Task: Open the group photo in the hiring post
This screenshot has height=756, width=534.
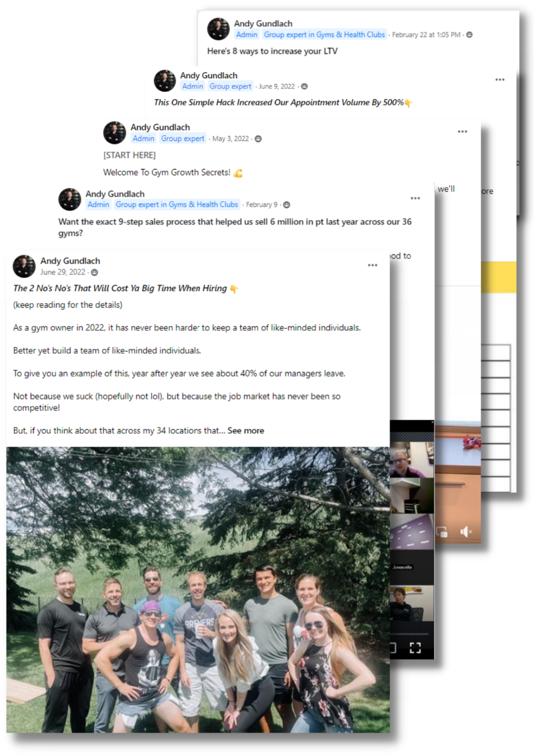Action: (198, 590)
